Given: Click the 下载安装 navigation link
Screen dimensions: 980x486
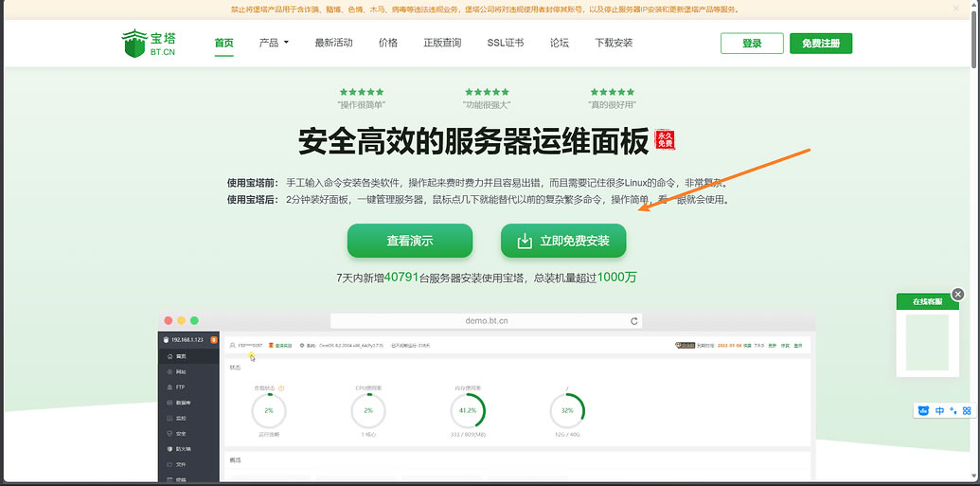Looking at the screenshot, I should pyautogui.click(x=614, y=43).
